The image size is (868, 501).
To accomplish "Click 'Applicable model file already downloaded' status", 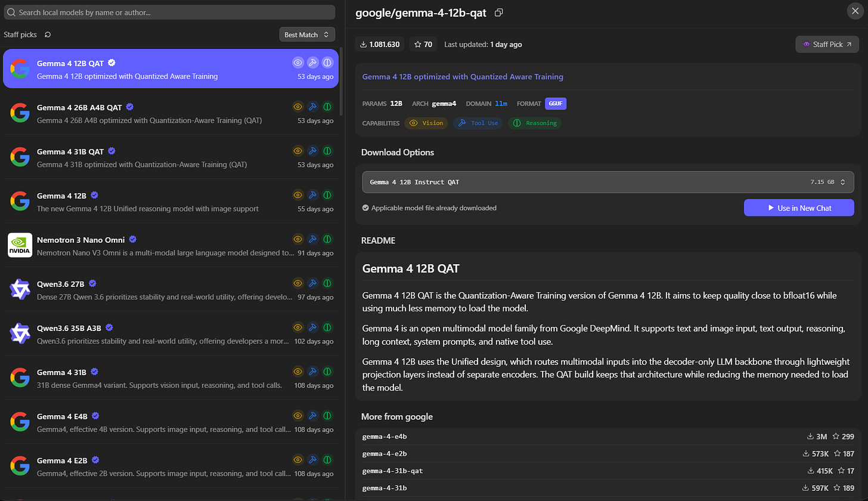I will (429, 208).
